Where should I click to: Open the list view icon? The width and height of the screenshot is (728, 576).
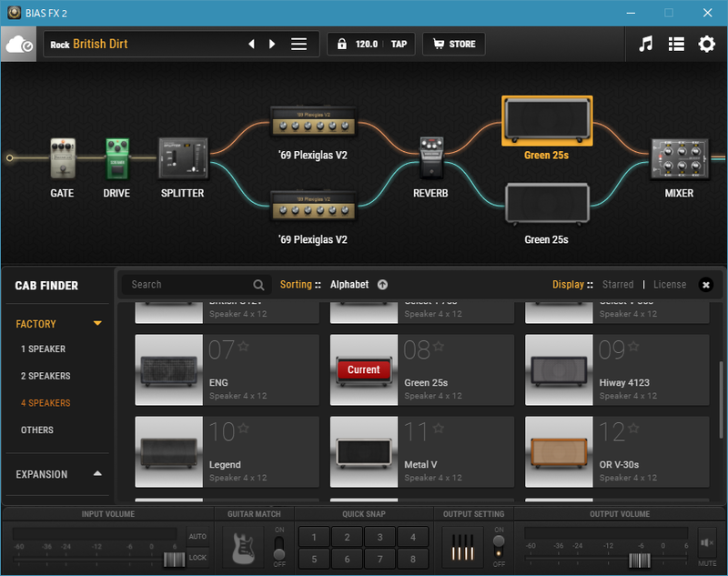pos(676,44)
